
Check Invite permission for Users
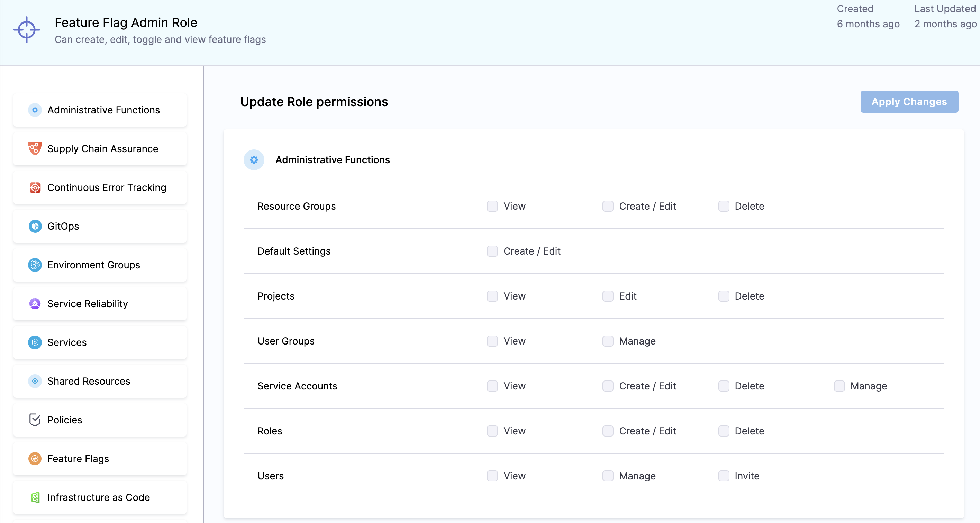[723, 476]
